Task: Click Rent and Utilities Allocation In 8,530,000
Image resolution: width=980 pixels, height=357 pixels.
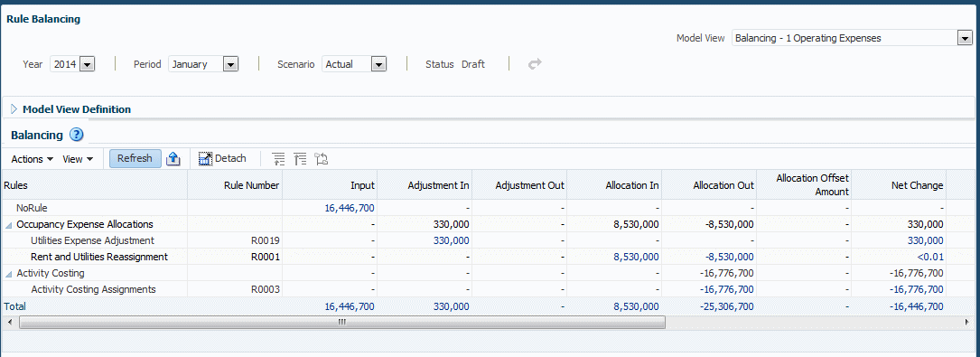Action: [x=636, y=257]
